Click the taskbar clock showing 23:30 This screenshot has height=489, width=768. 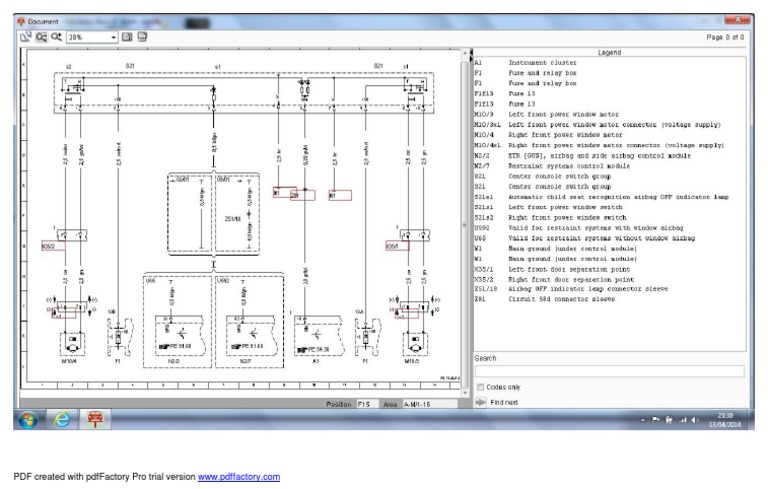[725, 420]
